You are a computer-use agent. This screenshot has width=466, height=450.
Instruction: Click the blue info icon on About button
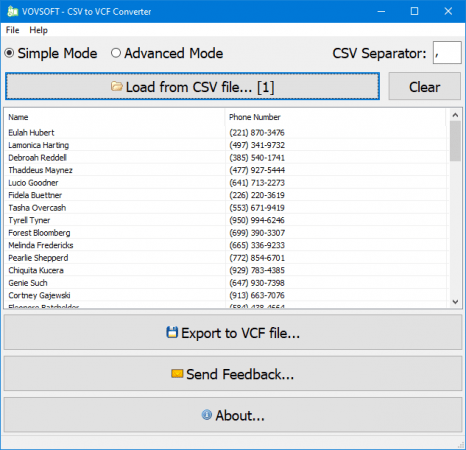207,415
